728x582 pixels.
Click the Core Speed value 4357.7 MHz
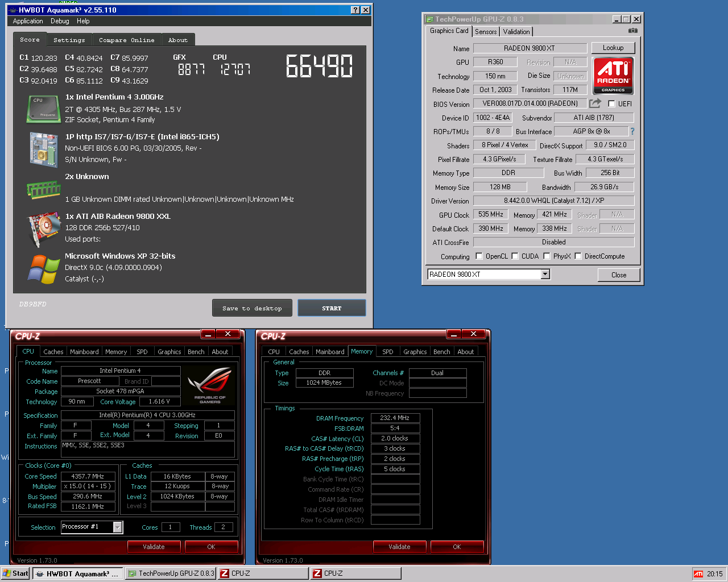[88, 476]
